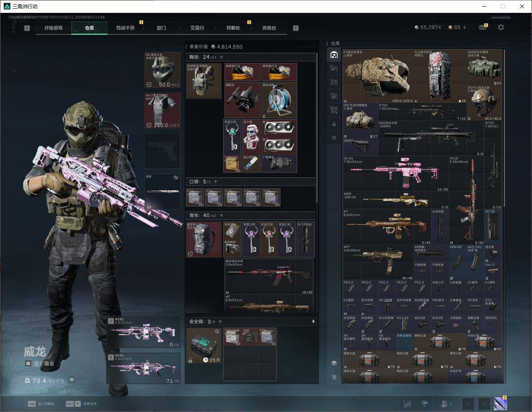Image resolution: width=532 pixels, height=412 pixels.
Task: Click the 转移全部 button
Action: [x=81, y=404]
